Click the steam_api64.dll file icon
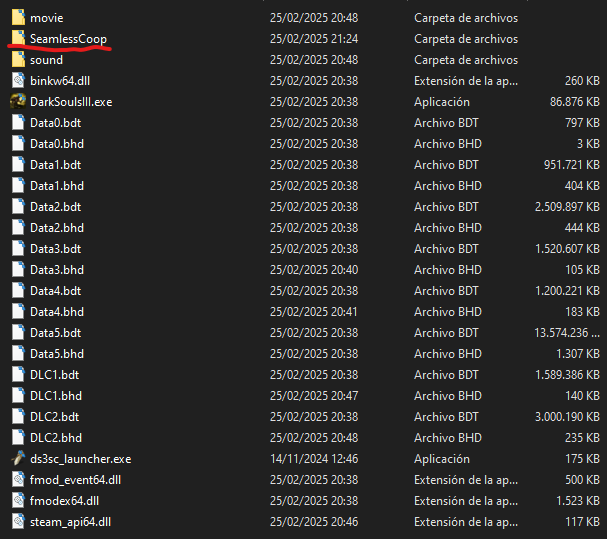Image resolution: width=607 pixels, height=539 pixels. point(18,522)
